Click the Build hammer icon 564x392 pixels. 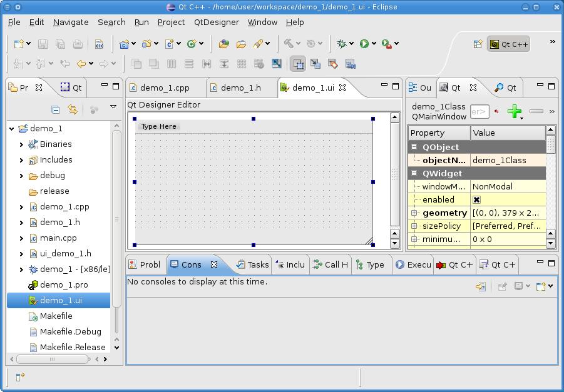[x=289, y=44]
